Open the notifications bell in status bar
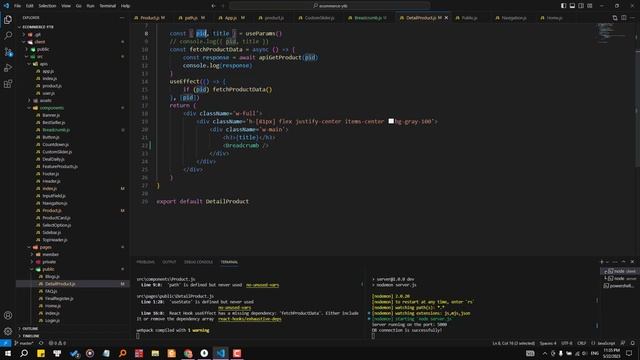 [x=633, y=343]
